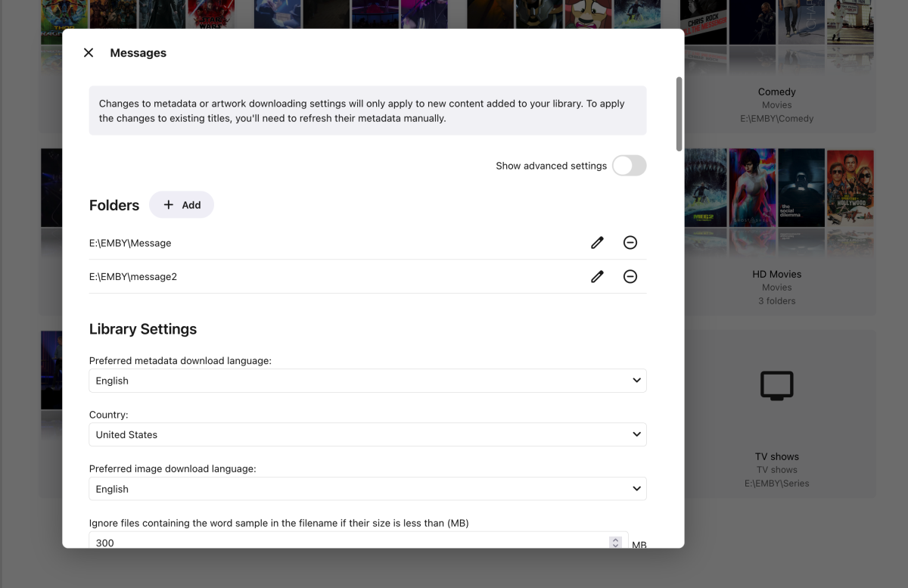This screenshot has height=588, width=908.
Task: Increment the sample file size stepper
Action: [x=615, y=539]
